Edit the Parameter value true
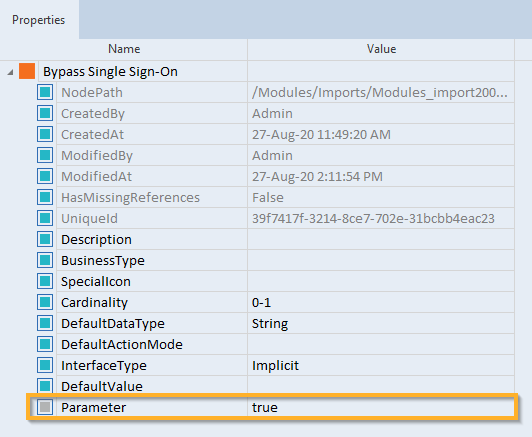Screen dimensions: 532x437 point(381,407)
